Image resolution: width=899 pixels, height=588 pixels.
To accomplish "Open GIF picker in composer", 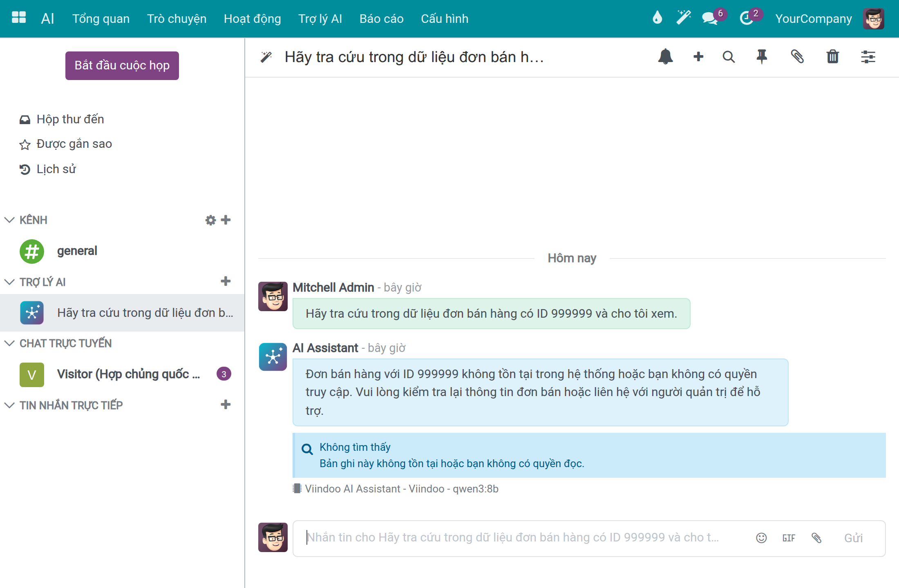I will 789,538.
